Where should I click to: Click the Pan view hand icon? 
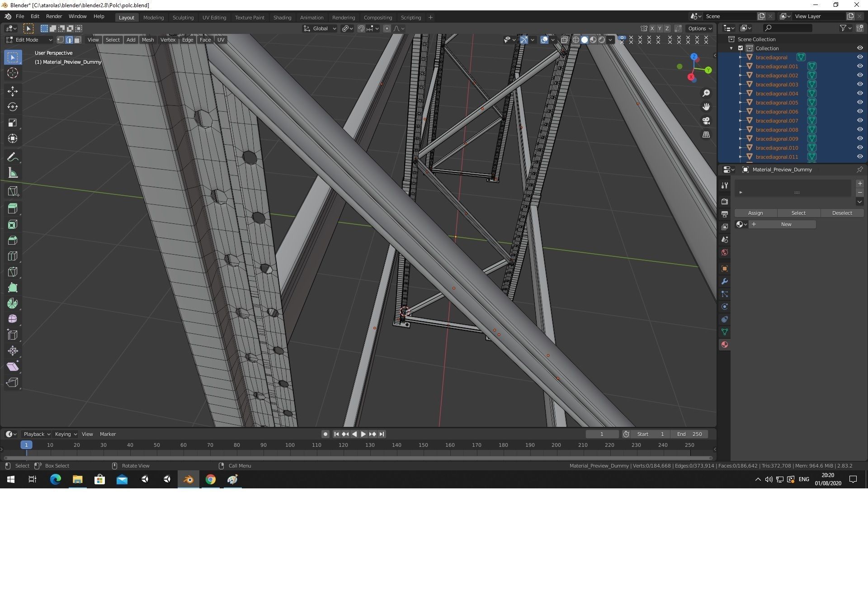[706, 107]
